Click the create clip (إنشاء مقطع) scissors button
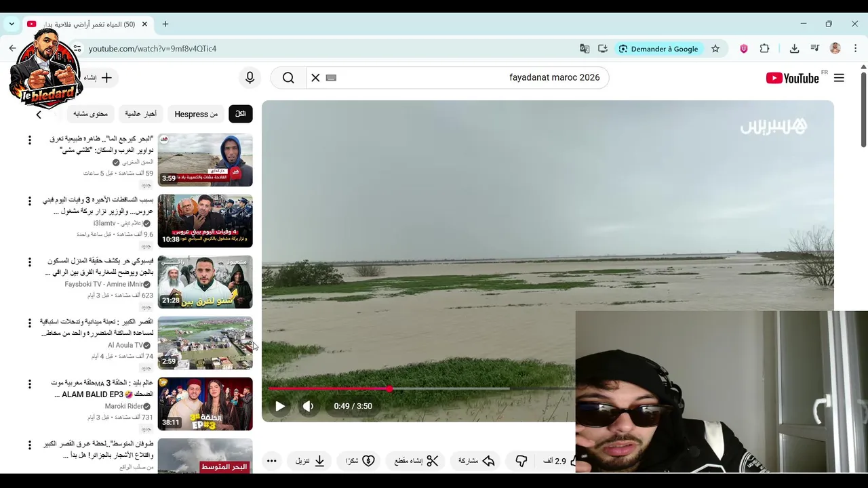Screen dimensions: 868x488 click(x=416, y=461)
